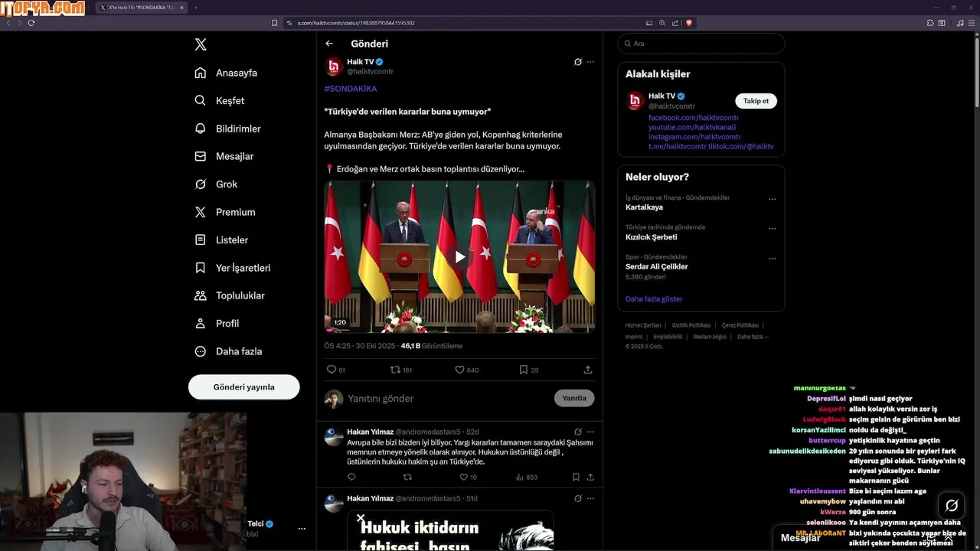Viewport: 980px width, 551px height.
Task: Click the Yanıtla button
Action: coord(574,398)
